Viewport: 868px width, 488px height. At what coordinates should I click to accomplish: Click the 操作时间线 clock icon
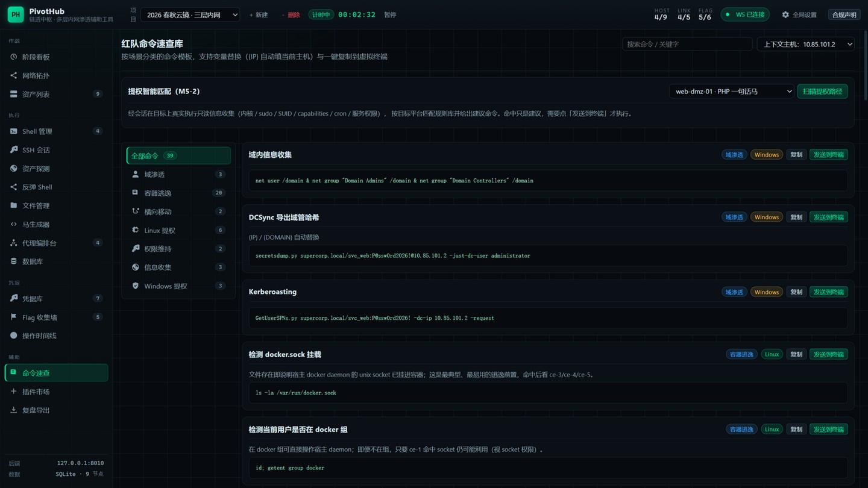(x=14, y=336)
